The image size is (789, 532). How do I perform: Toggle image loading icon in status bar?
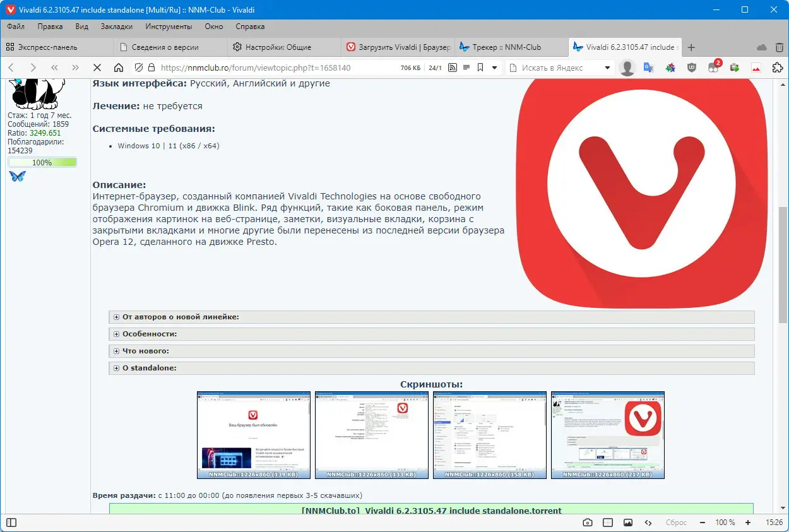pyautogui.click(x=627, y=523)
